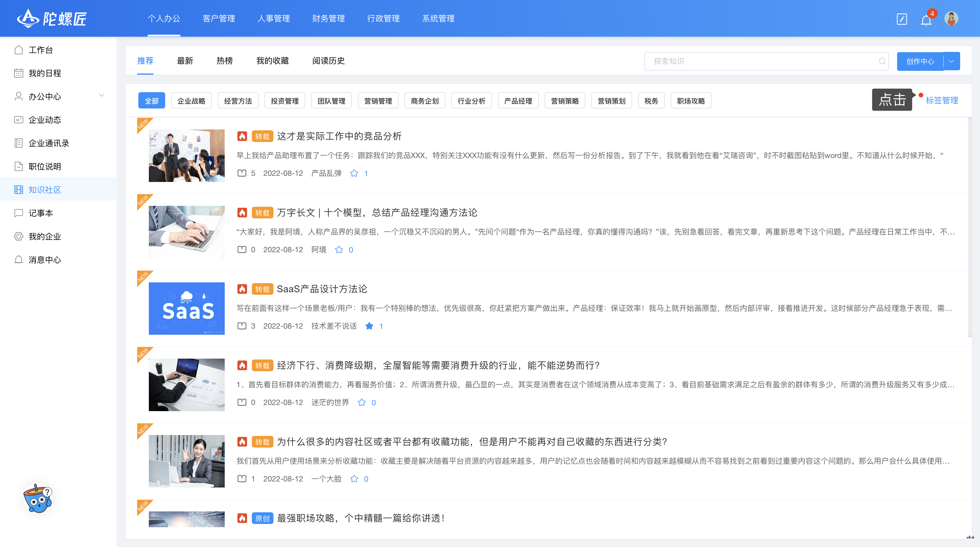Filter by 税务 tag
Screen dimensions: 980x547
651,100
